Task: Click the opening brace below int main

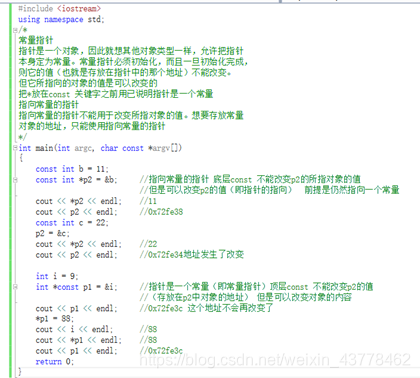Action: [x=21, y=158]
